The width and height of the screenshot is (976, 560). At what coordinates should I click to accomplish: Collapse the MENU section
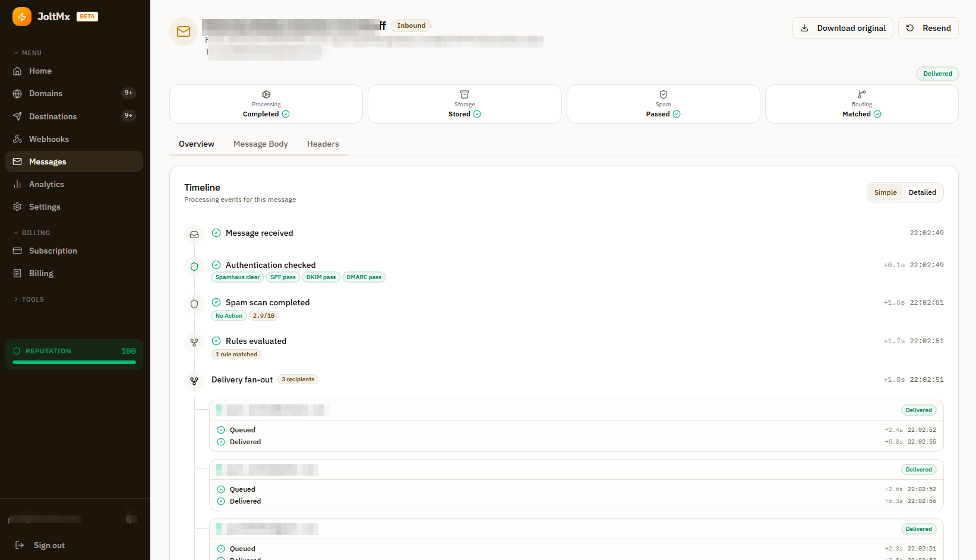tap(28, 53)
